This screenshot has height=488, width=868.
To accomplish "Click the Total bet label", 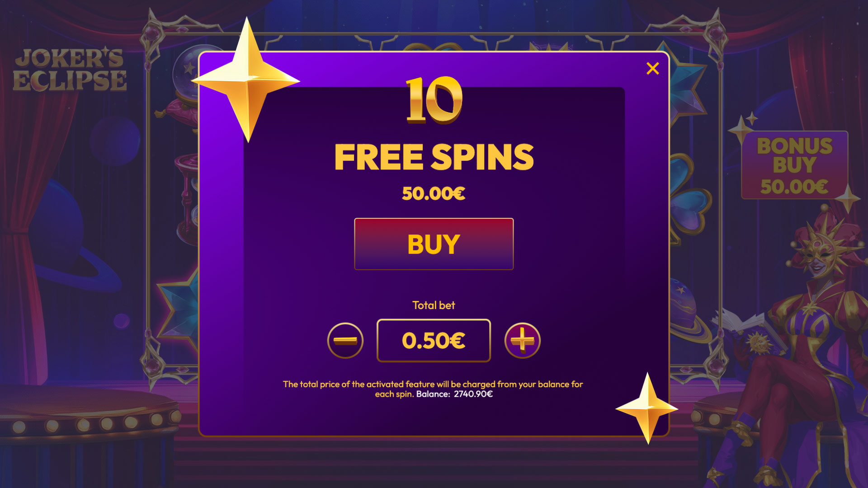I will 434,305.
